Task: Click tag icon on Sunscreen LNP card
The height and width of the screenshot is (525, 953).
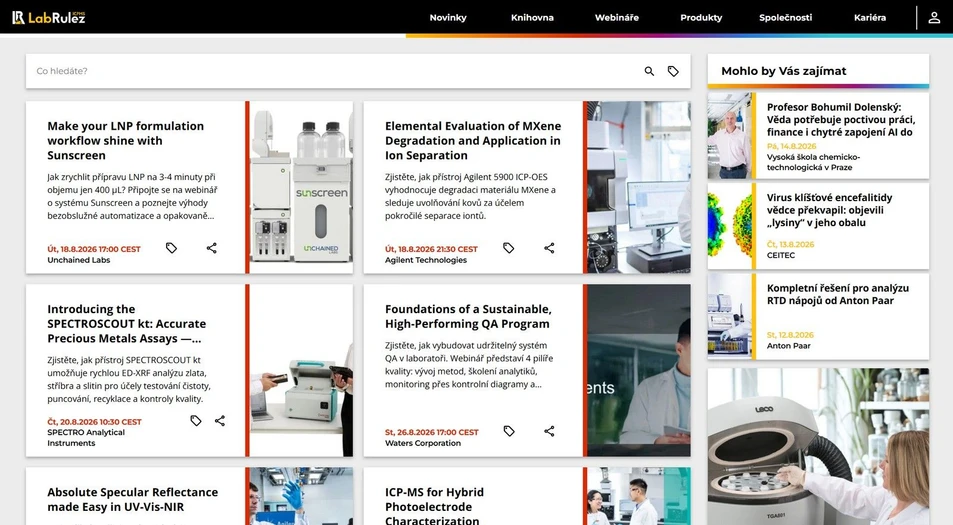Action: coord(171,248)
